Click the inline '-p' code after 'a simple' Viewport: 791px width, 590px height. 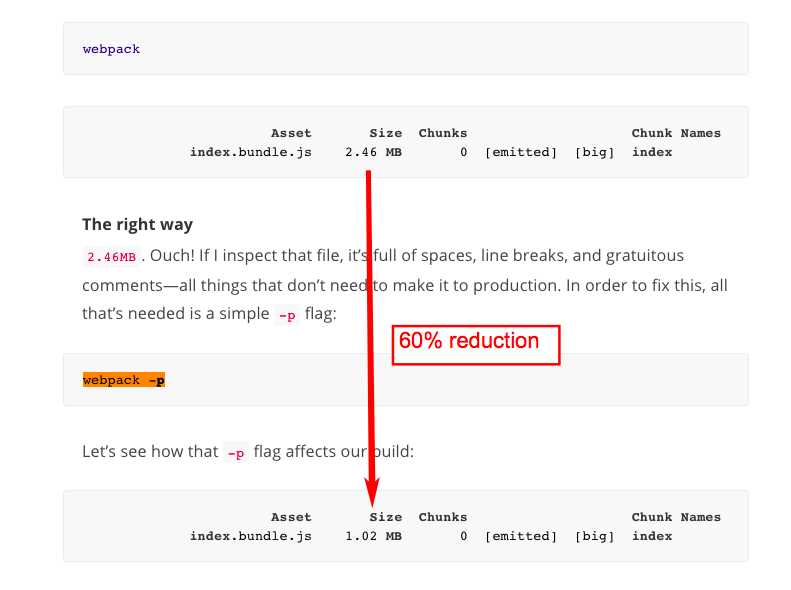[x=287, y=315]
